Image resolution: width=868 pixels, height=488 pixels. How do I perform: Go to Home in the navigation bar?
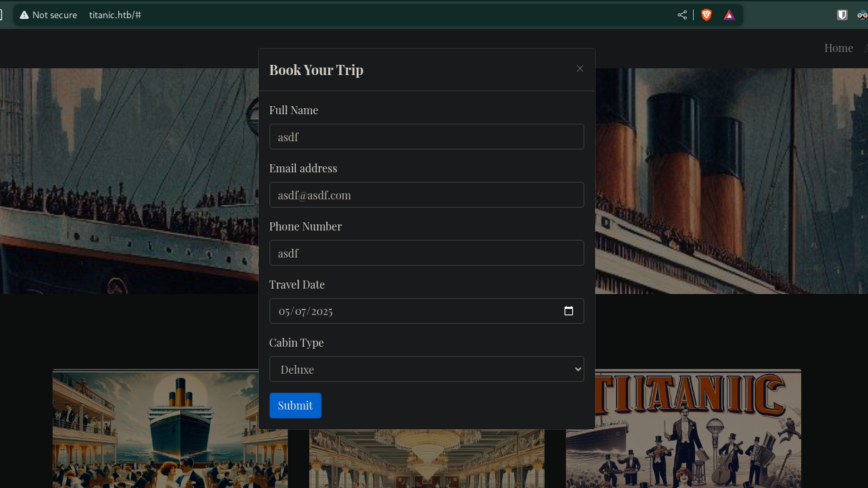click(x=838, y=48)
